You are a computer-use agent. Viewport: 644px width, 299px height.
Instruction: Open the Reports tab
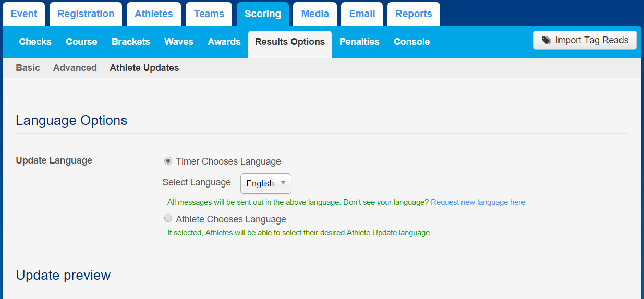point(414,14)
